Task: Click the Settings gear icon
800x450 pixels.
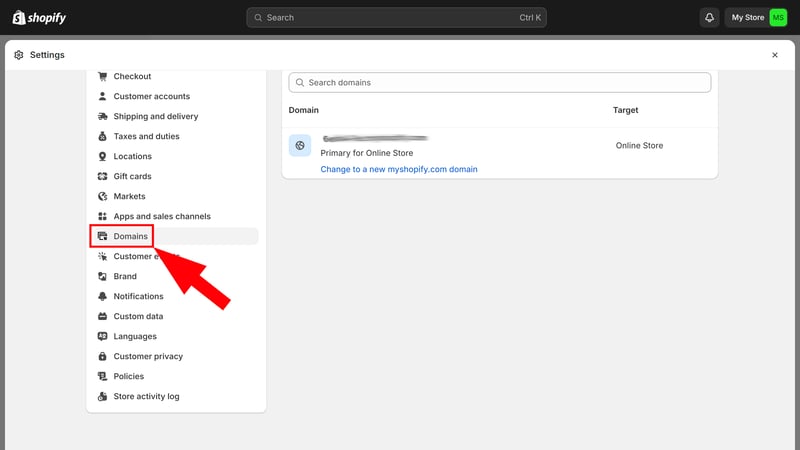Action: [x=19, y=55]
